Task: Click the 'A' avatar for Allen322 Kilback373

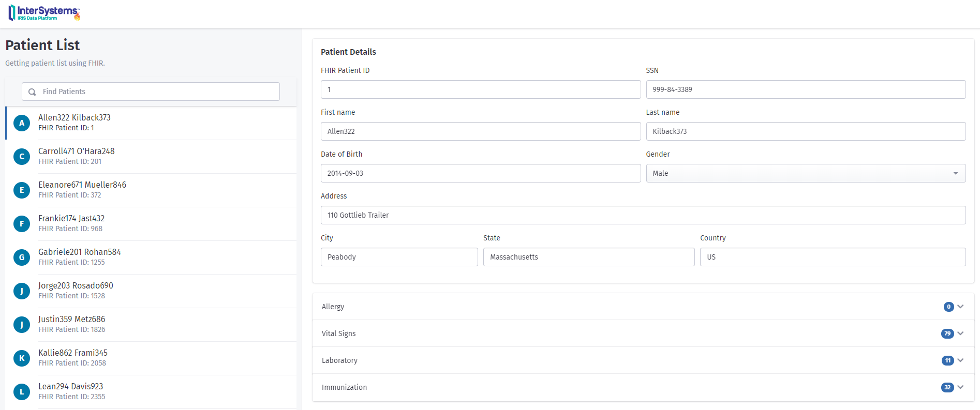Action: pos(22,123)
